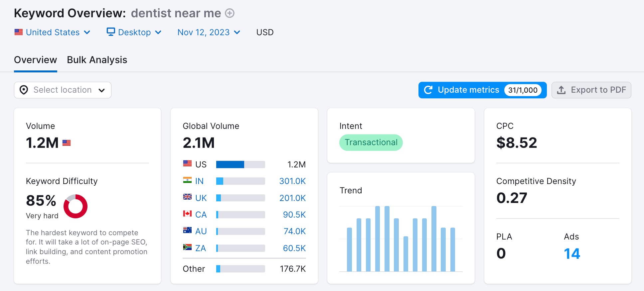Click the location pin icon
The width and height of the screenshot is (644, 291).
click(24, 90)
